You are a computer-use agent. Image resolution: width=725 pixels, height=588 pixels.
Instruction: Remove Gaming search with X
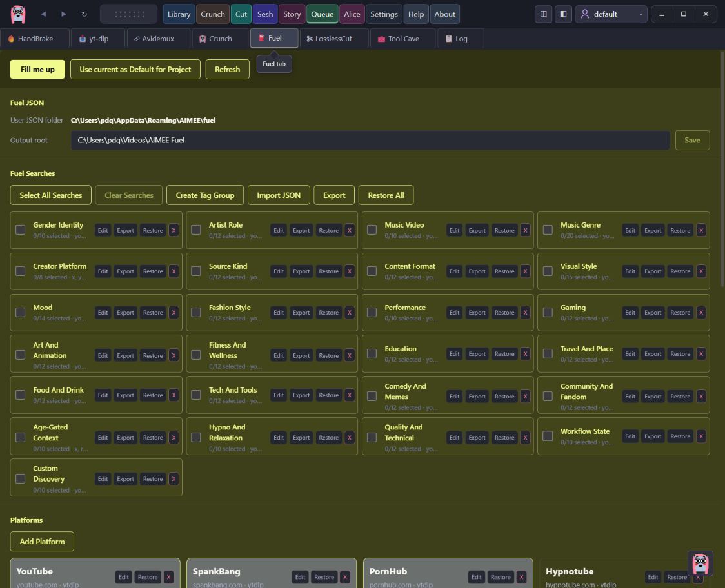[701, 313]
